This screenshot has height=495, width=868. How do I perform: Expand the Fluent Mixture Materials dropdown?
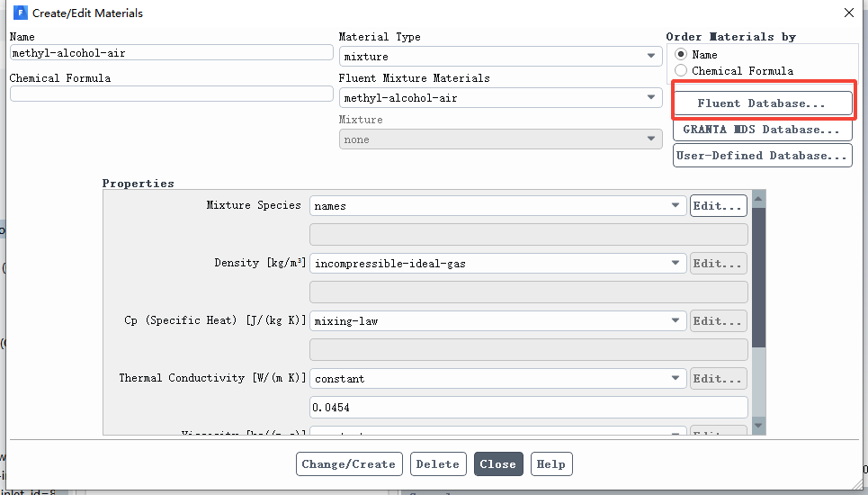click(500, 98)
